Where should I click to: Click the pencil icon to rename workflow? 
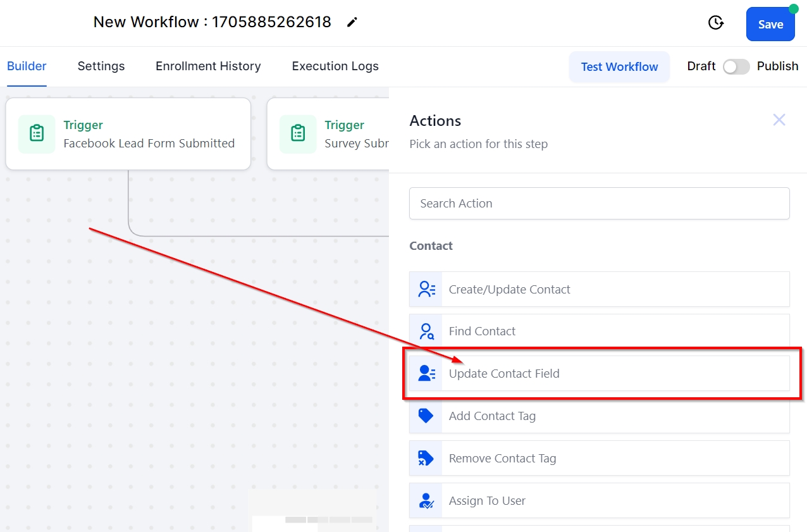click(x=352, y=23)
